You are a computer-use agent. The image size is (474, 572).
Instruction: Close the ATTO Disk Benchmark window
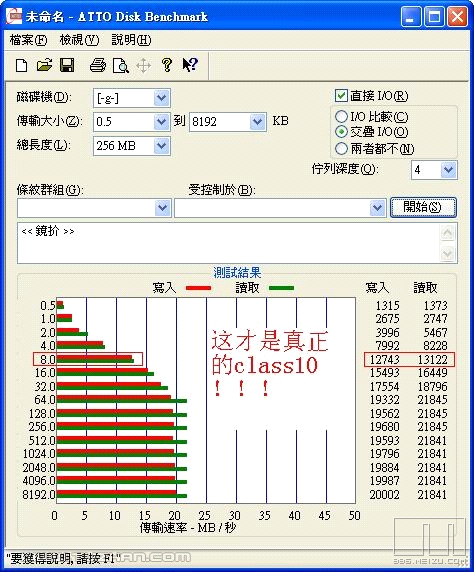click(457, 17)
